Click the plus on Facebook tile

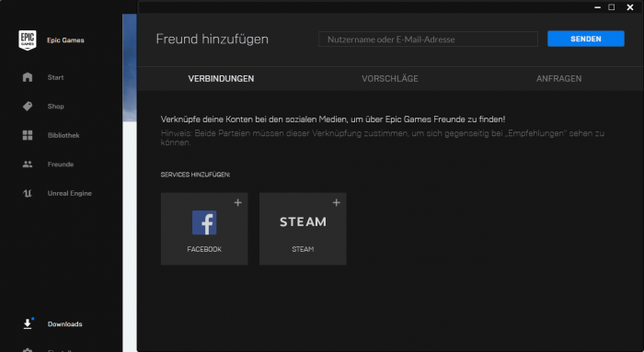click(237, 203)
